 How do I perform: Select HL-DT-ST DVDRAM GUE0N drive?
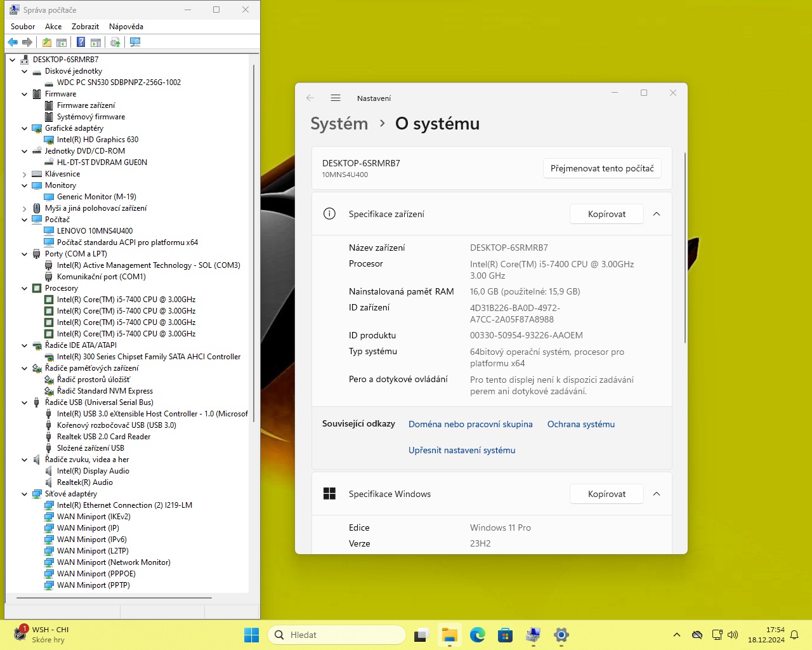click(x=102, y=162)
